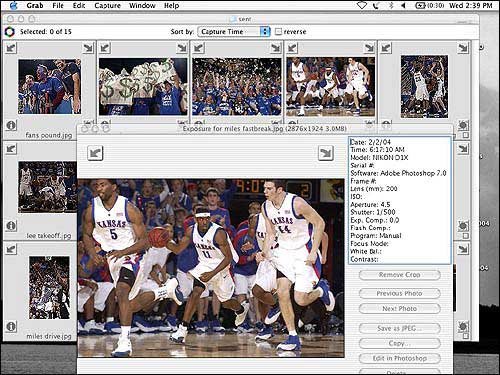The height and width of the screenshot is (375, 500).
Task: Click the Remove Crop button
Action: coord(399,275)
